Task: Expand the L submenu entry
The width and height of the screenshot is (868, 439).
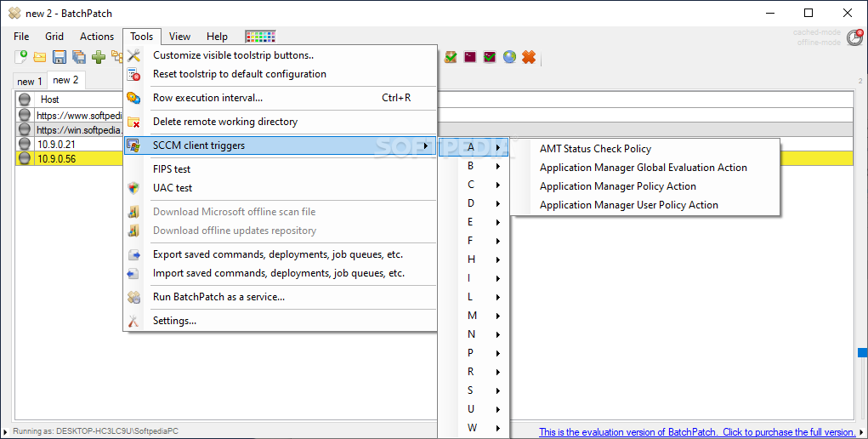Action: (474, 297)
